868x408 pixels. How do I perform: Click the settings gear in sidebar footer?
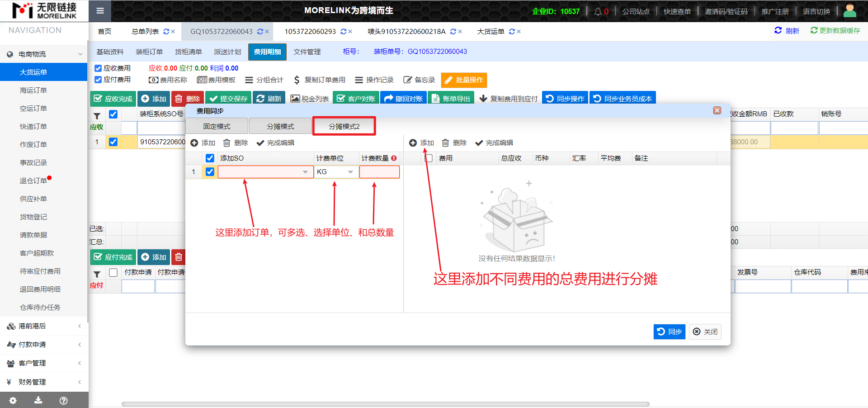click(13, 400)
